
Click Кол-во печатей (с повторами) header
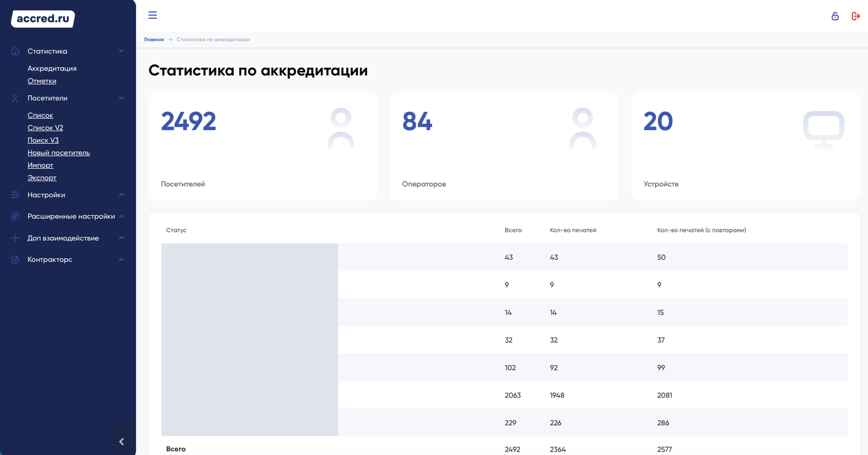[701, 230]
